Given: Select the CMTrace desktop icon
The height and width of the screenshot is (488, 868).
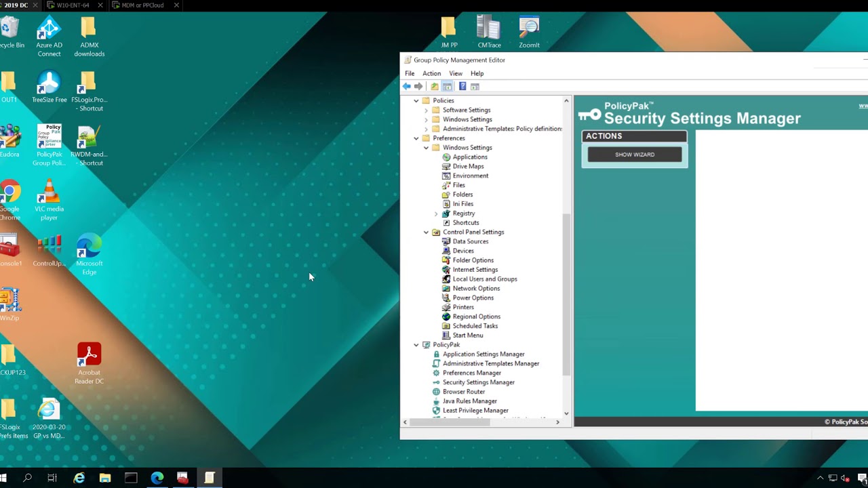Looking at the screenshot, I should tap(489, 32).
